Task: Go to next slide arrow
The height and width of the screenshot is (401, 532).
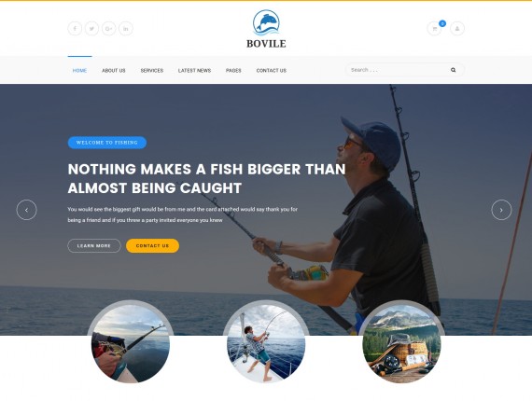Action: [501, 210]
